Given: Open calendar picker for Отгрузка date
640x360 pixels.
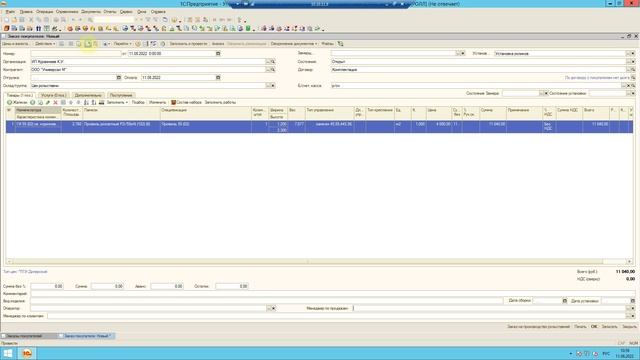Looking at the screenshot, I should point(119,78).
